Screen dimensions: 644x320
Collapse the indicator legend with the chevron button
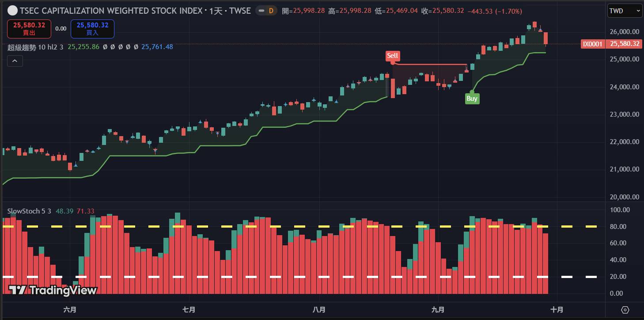[x=15, y=61]
